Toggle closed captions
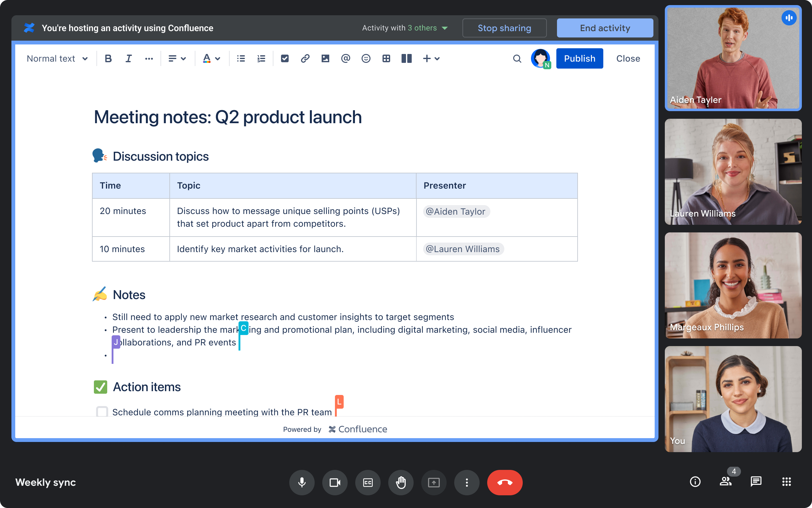Viewport: 812px width, 508px height. pos(368,483)
